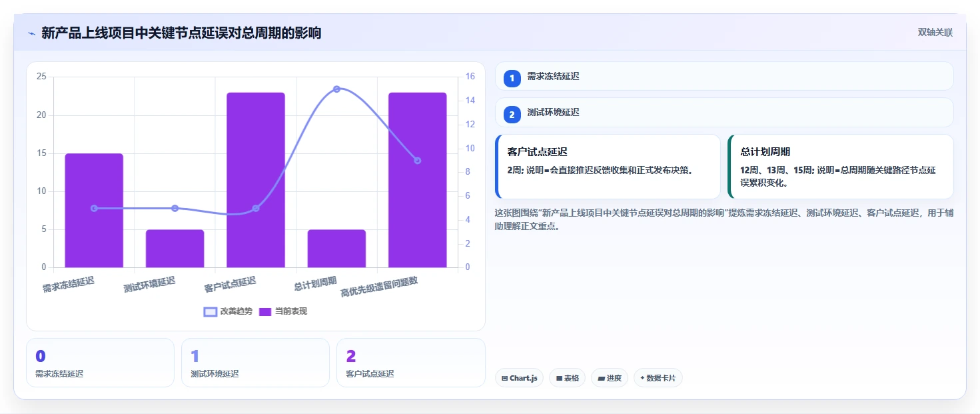Click the 需求冻结延迟 bar in chart
Image resolution: width=980 pixels, height=414 pixels.
94,211
